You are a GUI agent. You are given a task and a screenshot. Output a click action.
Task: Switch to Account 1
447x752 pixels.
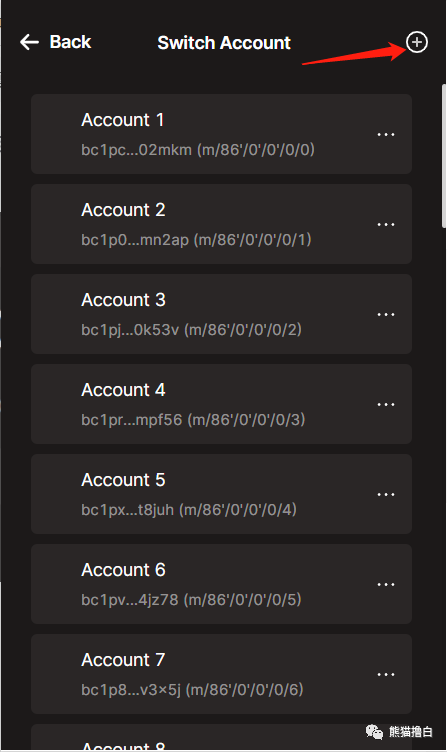coord(222,134)
